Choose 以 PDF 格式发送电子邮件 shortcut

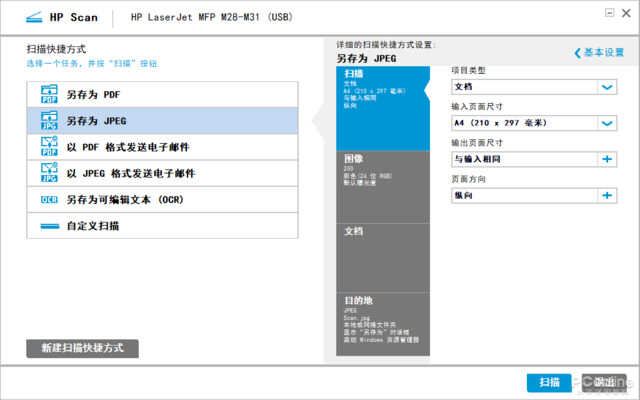click(162, 147)
